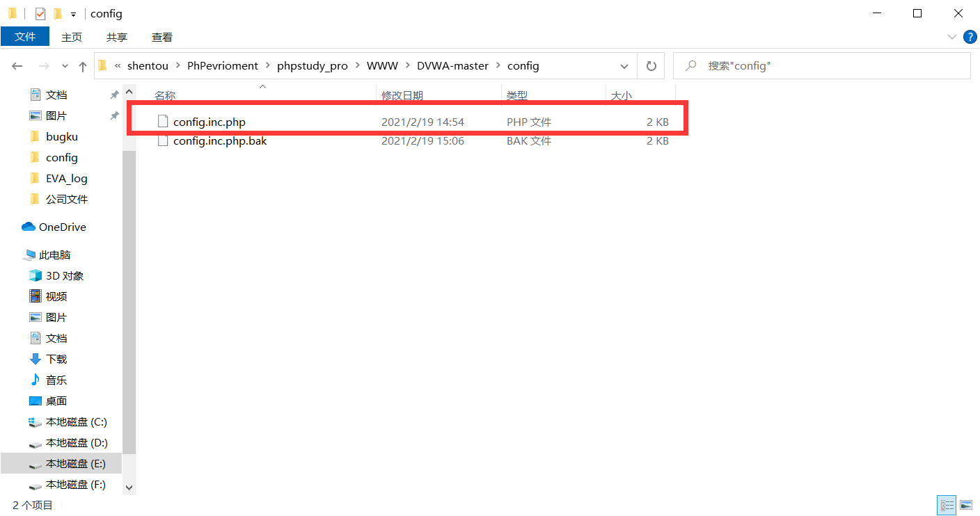Click the config.inc.php file icon
The width and height of the screenshot is (980, 516).
[x=163, y=122]
